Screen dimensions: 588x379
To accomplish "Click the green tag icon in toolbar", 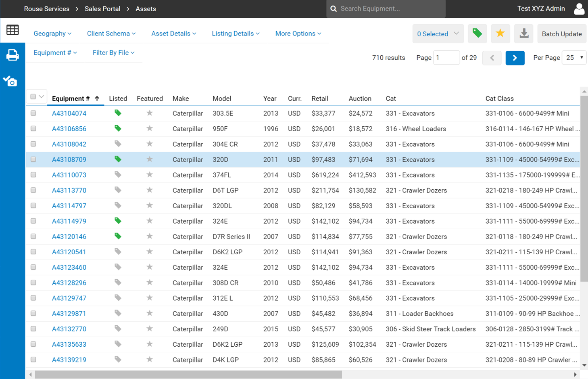I will click(477, 34).
